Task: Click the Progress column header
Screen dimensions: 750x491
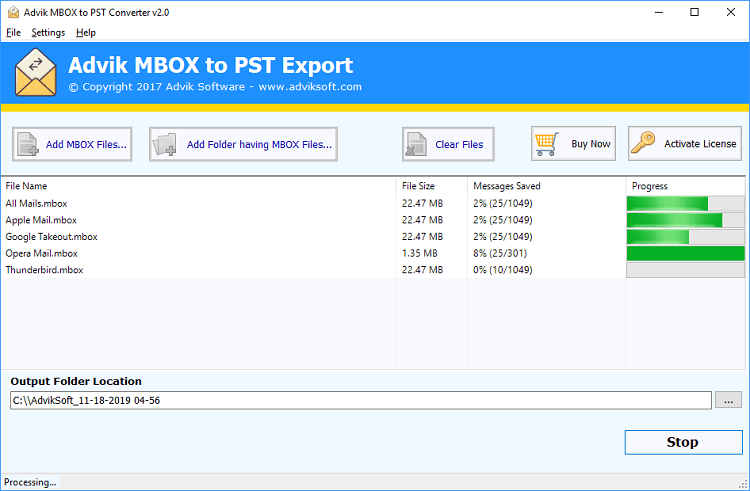Action: click(650, 186)
